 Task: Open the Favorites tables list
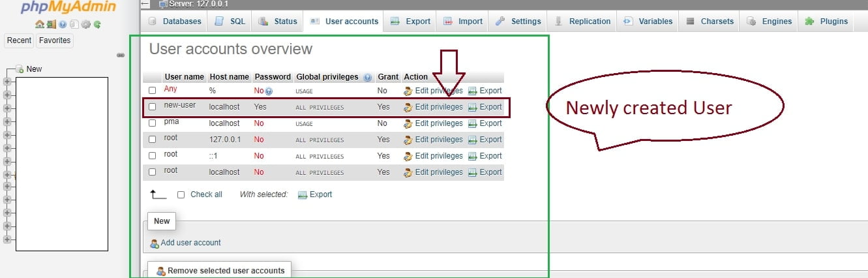pos(55,40)
